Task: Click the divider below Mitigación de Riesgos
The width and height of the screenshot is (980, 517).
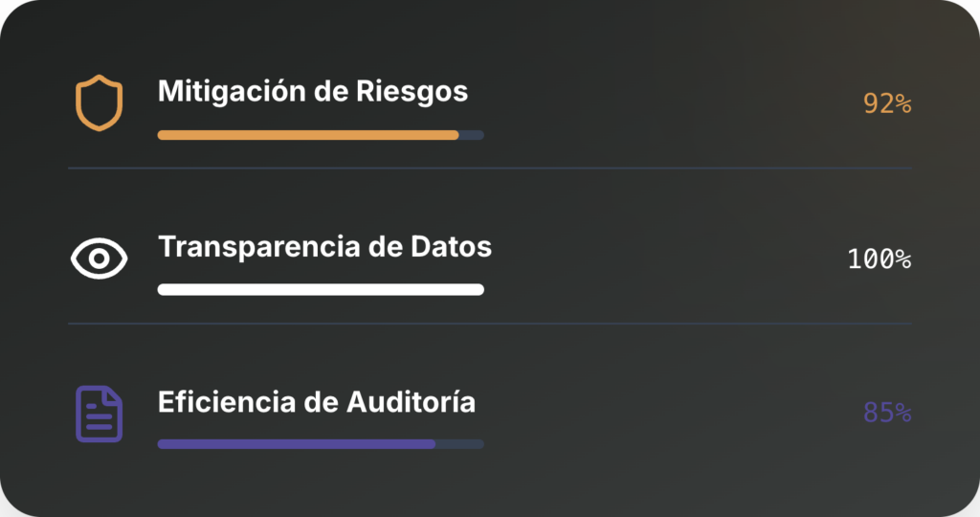Action: (489, 169)
